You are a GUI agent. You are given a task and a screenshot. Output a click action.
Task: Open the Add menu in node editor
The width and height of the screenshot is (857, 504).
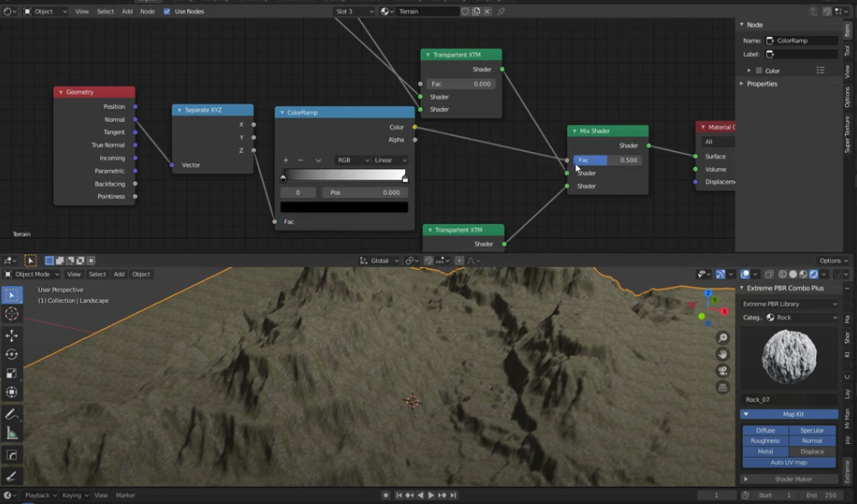coord(127,11)
